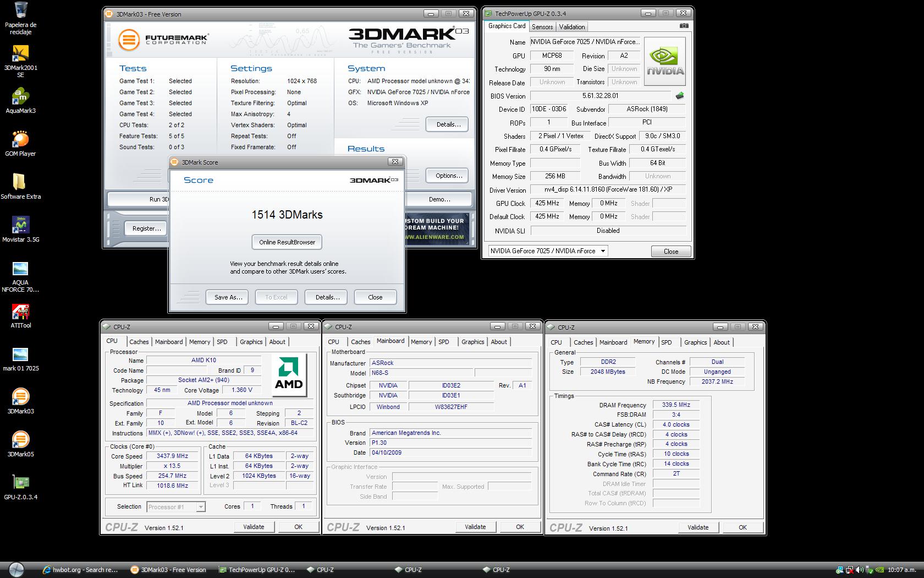
Task: Click the BIOS Version field in GPU-Z
Action: tap(601, 96)
